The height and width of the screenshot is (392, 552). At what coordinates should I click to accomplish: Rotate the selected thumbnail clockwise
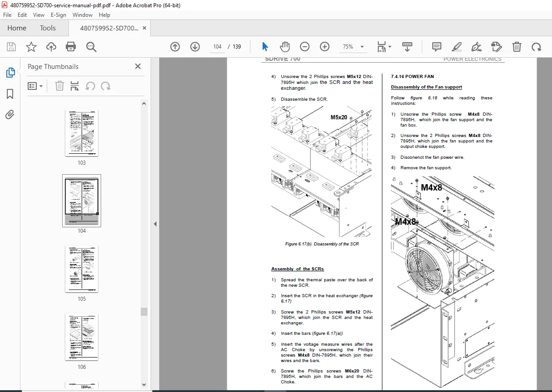coord(106,86)
